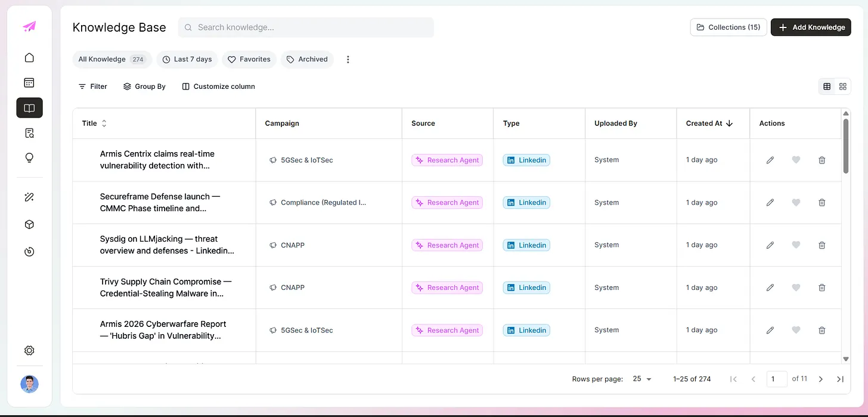Favorite the Secureframe Defense launch row
868x417 pixels.
[796, 203]
